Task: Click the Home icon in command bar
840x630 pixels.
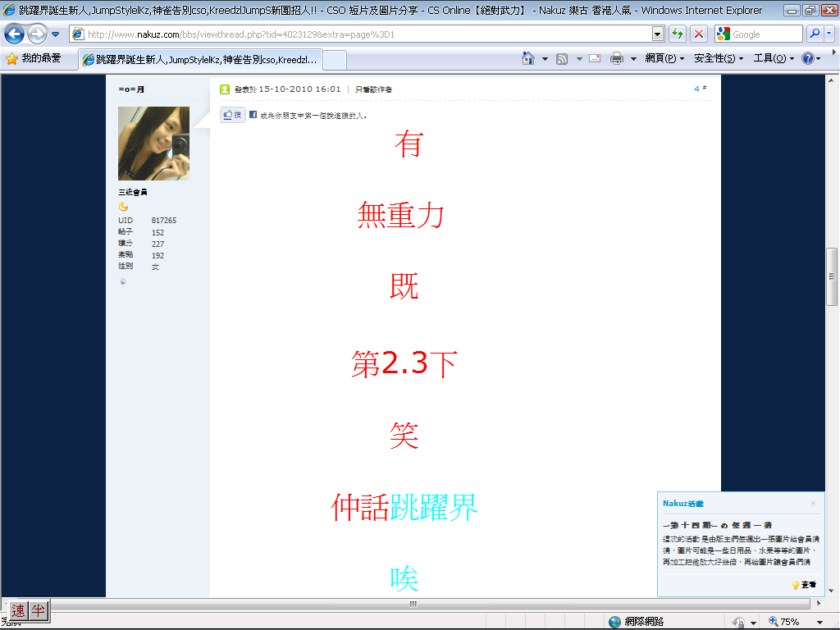Action: pos(529,59)
